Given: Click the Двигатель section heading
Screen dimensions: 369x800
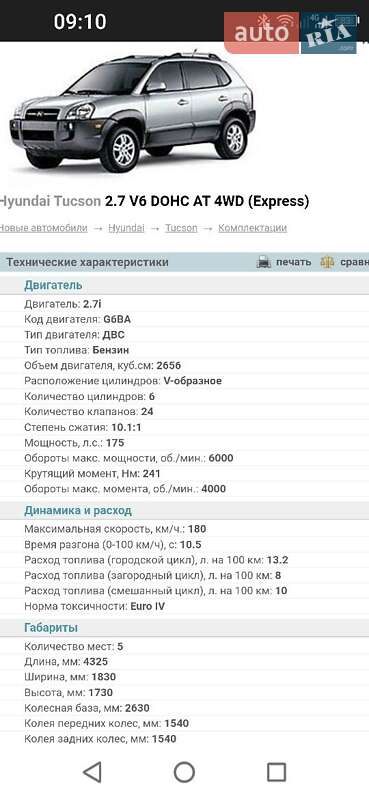Looking at the screenshot, I should click(53, 285).
